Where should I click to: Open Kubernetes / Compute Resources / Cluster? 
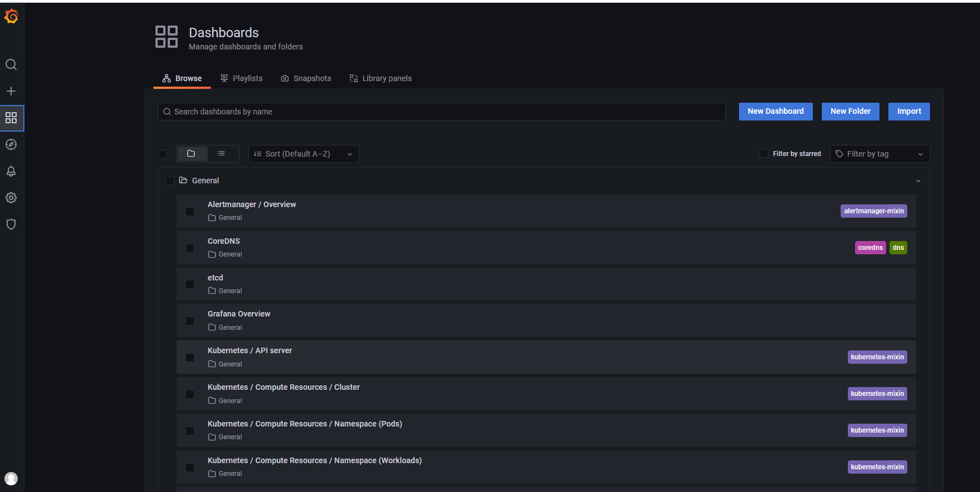[x=284, y=387]
